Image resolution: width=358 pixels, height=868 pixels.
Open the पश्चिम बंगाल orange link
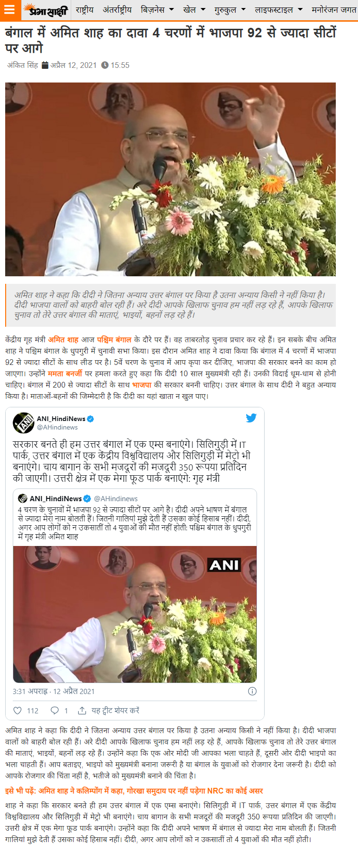coord(114,339)
